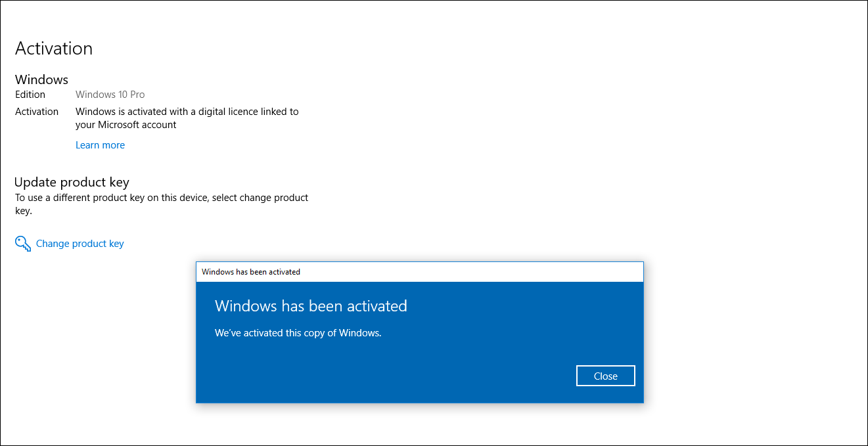Open the Learn more link
Screen dimensions: 868x446
[x=100, y=145]
